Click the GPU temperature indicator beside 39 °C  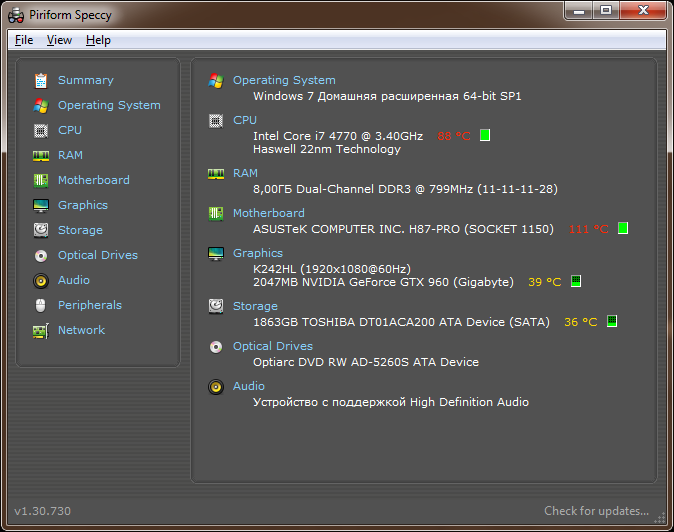tap(576, 281)
